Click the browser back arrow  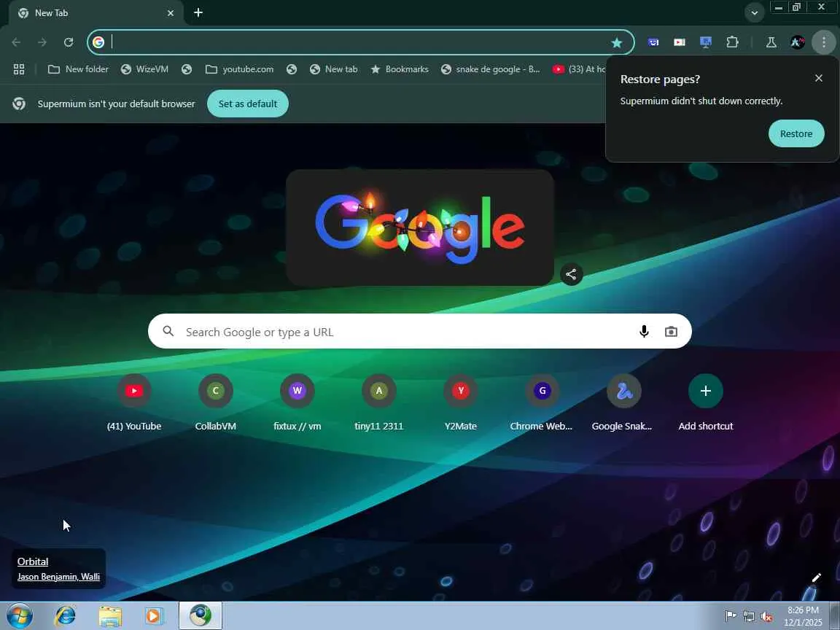[x=16, y=42]
